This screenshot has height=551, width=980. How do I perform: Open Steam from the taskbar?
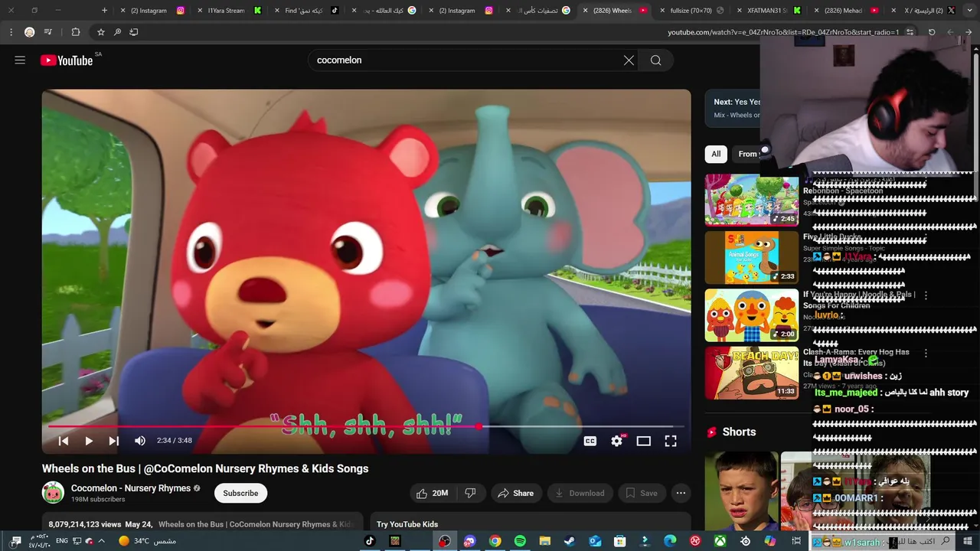coord(570,541)
